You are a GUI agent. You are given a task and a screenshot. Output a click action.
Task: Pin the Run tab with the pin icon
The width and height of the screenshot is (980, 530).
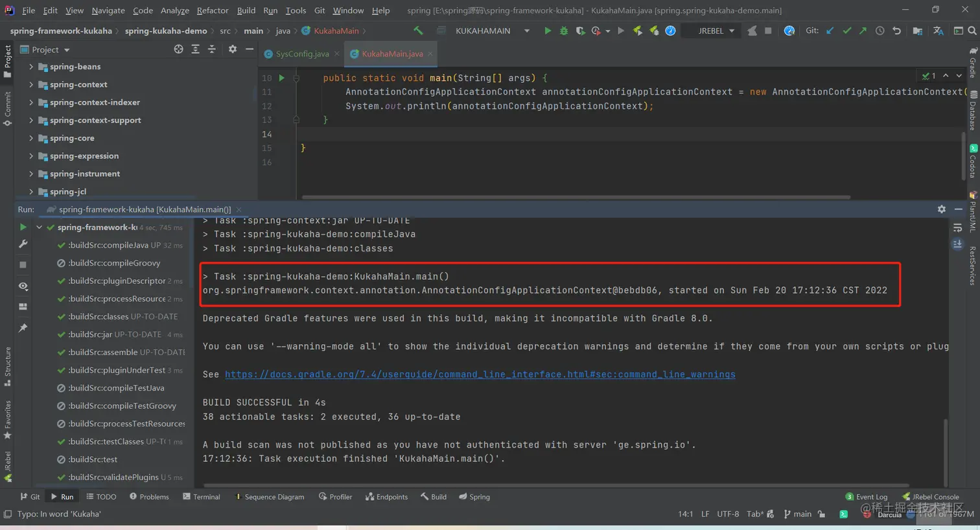(x=23, y=328)
